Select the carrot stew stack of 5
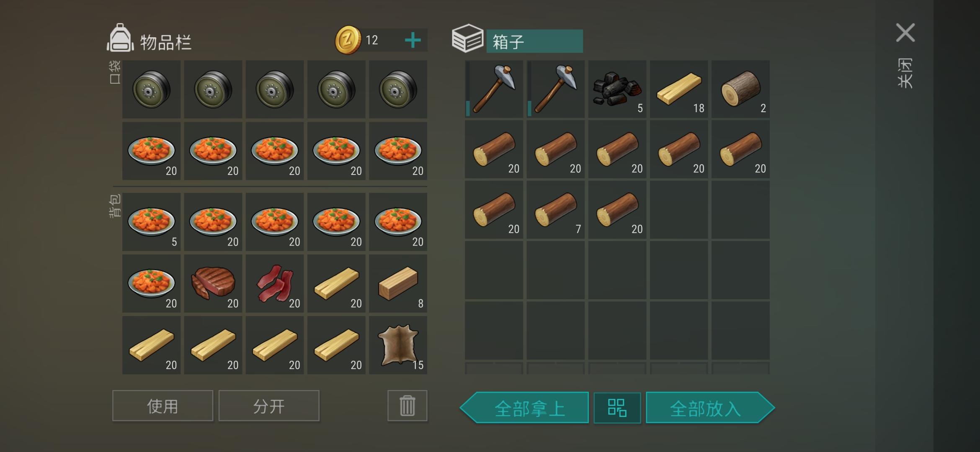 click(151, 222)
